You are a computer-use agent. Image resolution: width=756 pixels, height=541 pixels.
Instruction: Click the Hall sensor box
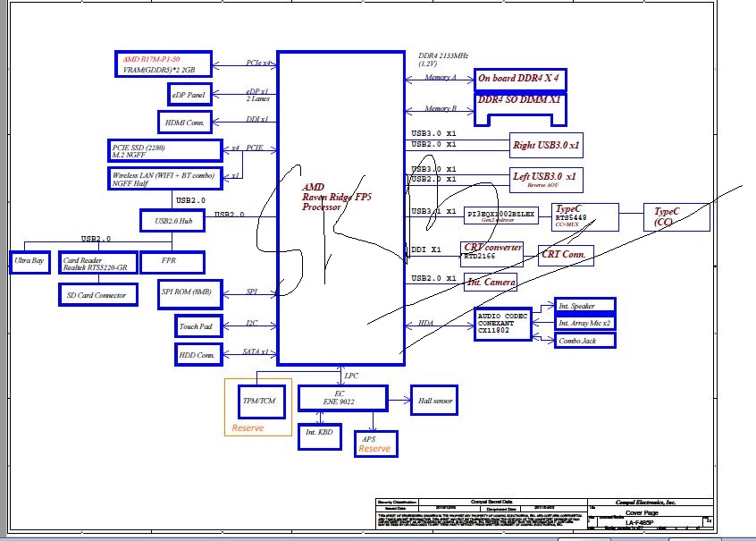(434, 400)
